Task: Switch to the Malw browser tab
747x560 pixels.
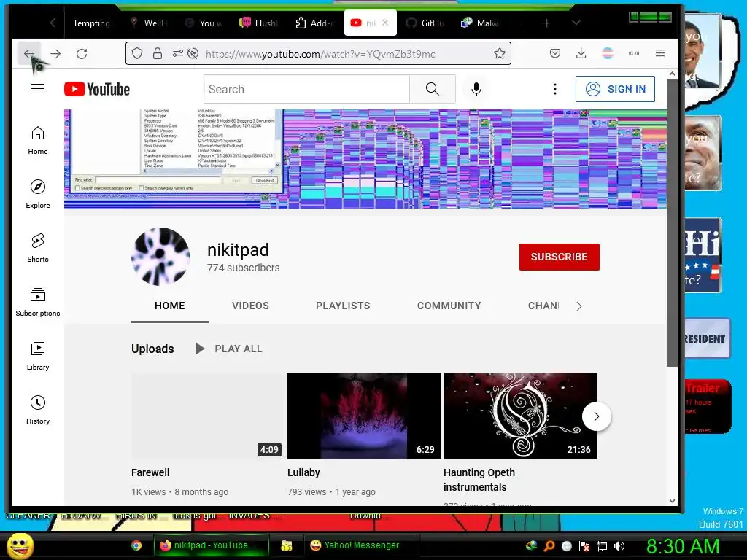Action: 480,23
